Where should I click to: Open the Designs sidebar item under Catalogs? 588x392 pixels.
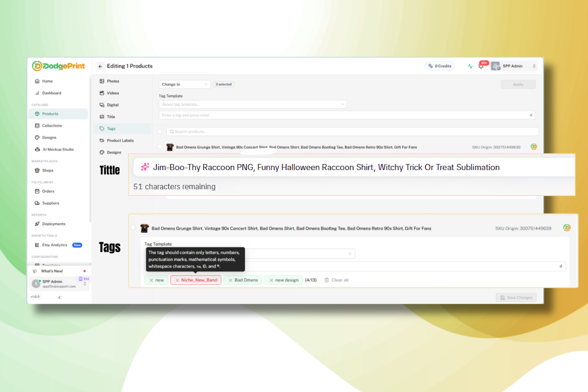(49, 138)
